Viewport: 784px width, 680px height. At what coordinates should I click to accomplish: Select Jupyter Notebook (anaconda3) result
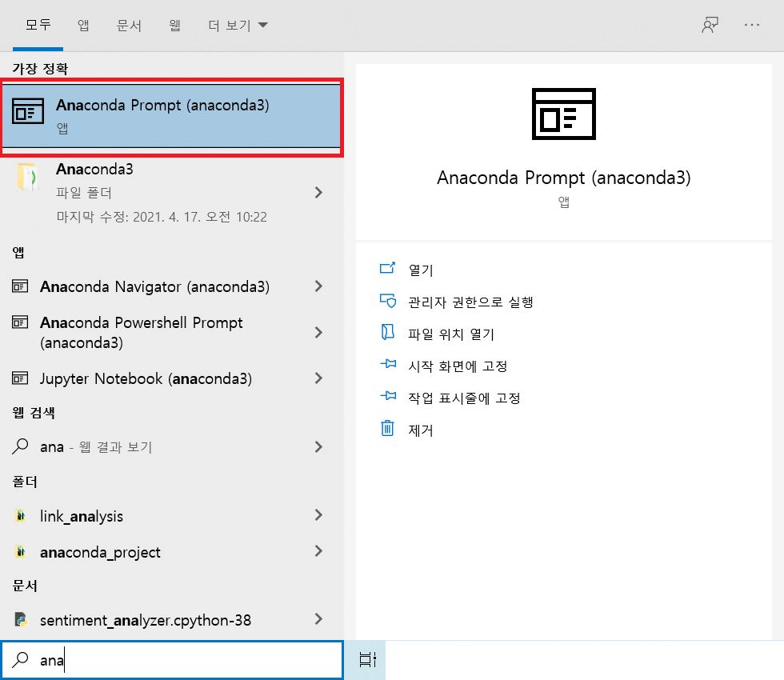171,378
